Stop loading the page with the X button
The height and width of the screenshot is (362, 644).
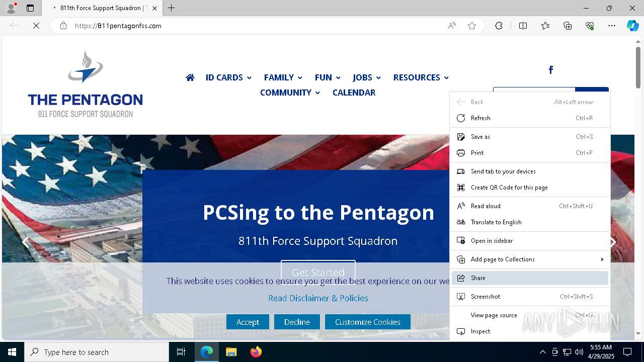click(x=36, y=26)
